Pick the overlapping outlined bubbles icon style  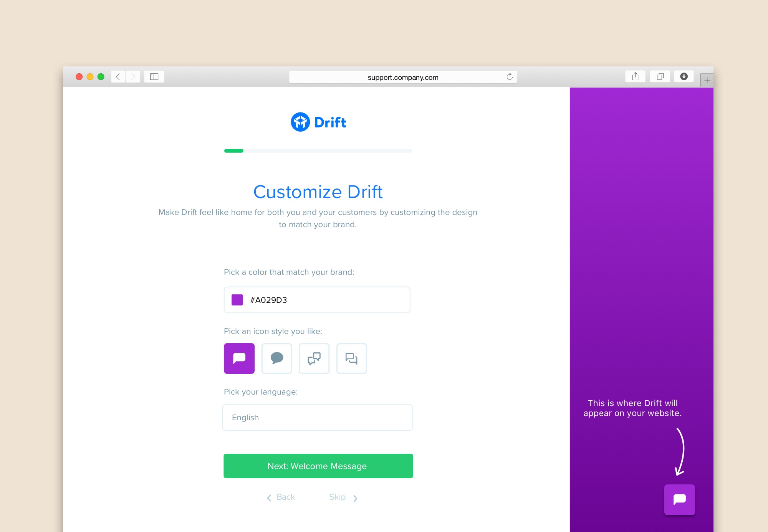click(x=314, y=358)
